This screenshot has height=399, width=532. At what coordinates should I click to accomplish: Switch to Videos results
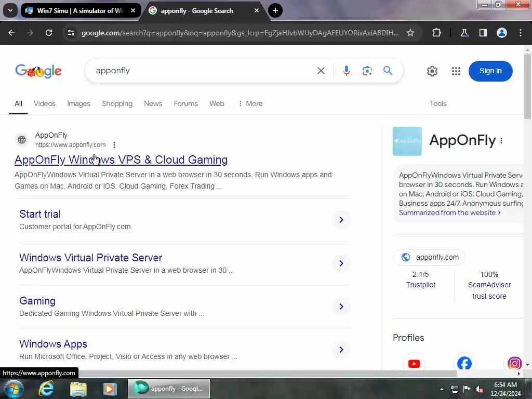point(45,103)
